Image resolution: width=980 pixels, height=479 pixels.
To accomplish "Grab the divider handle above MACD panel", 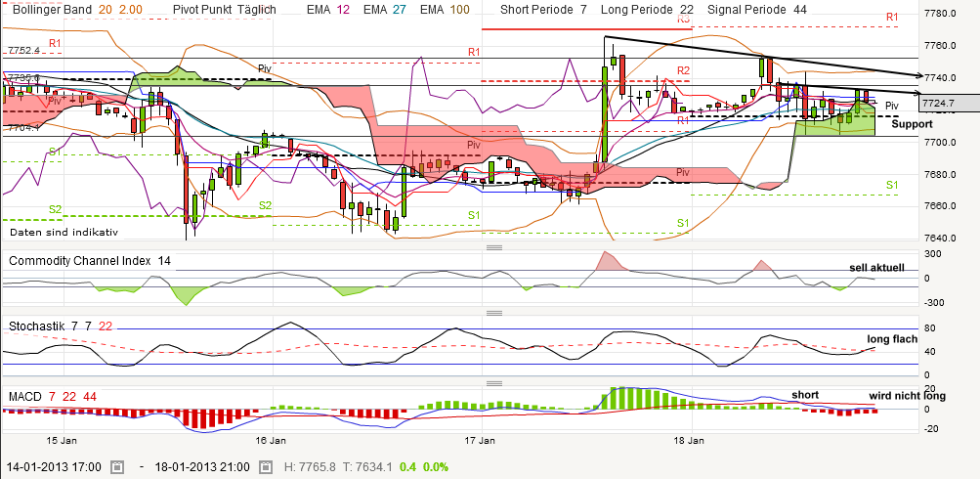I will click(494, 383).
